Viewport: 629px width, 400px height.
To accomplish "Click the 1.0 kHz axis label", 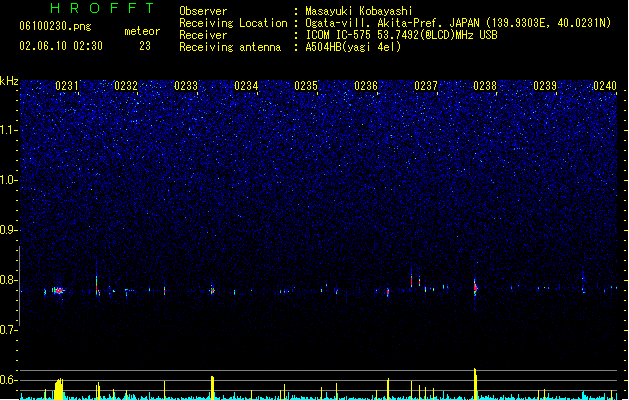I will pyautogui.click(x=8, y=180).
